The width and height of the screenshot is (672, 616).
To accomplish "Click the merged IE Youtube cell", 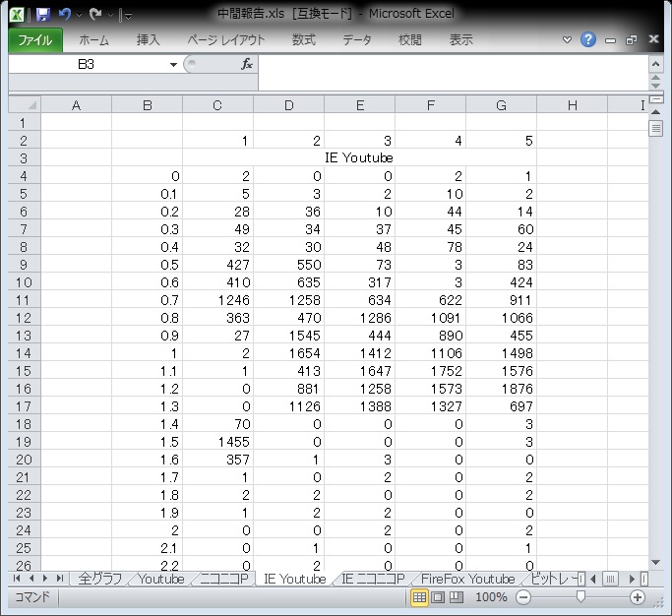I will click(359, 157).
